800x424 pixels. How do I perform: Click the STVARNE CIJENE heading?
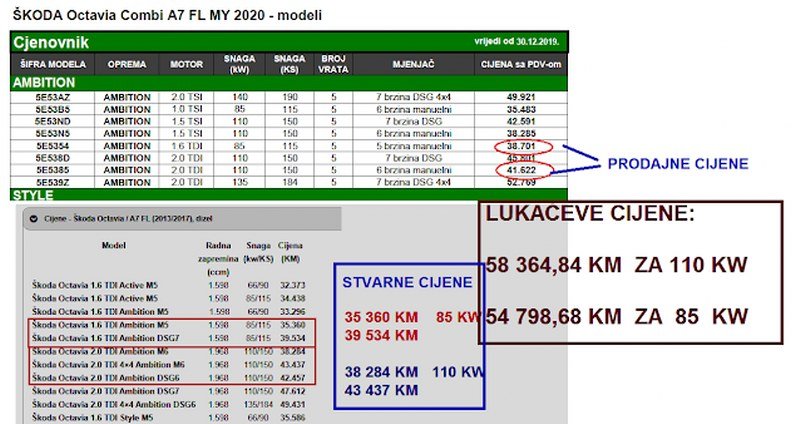407,283
